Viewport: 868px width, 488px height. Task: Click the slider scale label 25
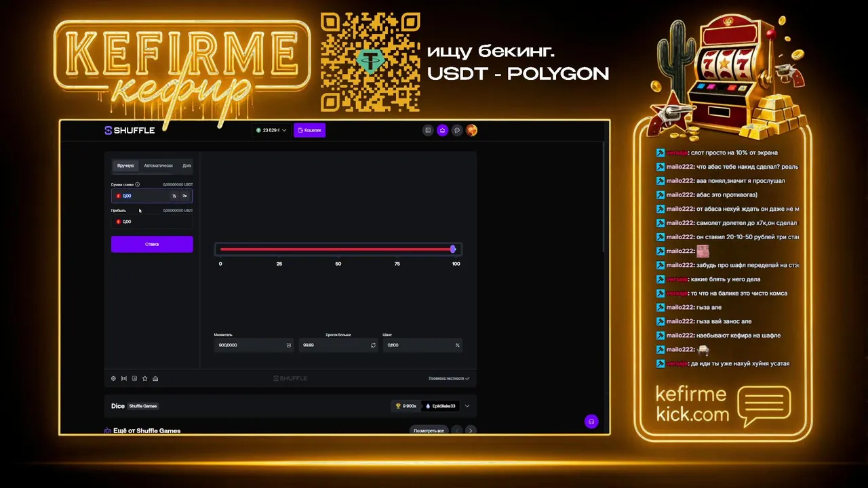(279, 264)
